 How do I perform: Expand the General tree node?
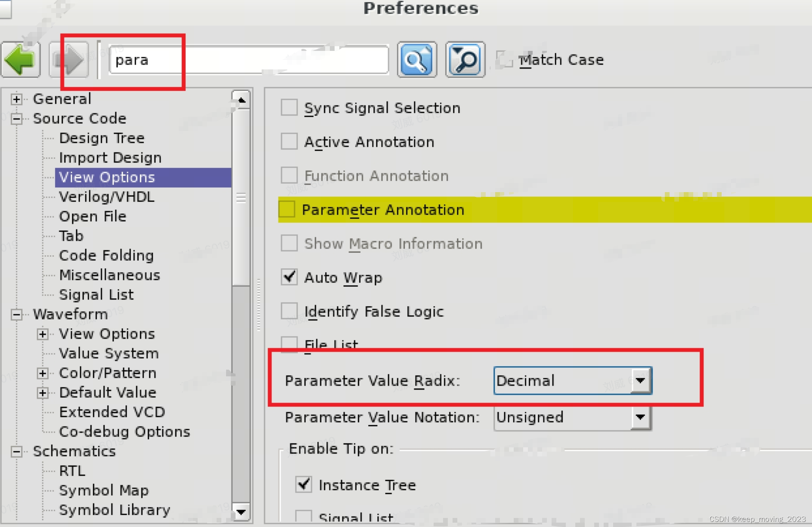pyautogui.click(x=17, y=99)
